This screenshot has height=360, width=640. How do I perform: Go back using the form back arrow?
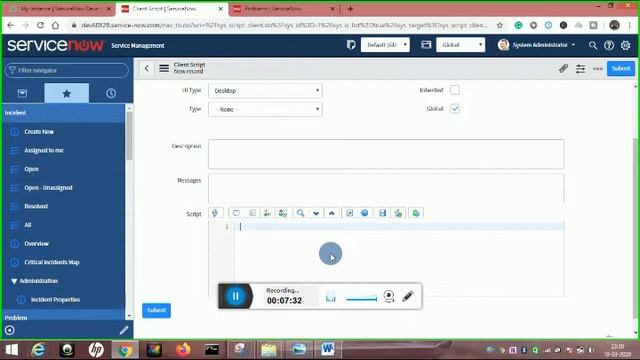[x=147, y=69]
